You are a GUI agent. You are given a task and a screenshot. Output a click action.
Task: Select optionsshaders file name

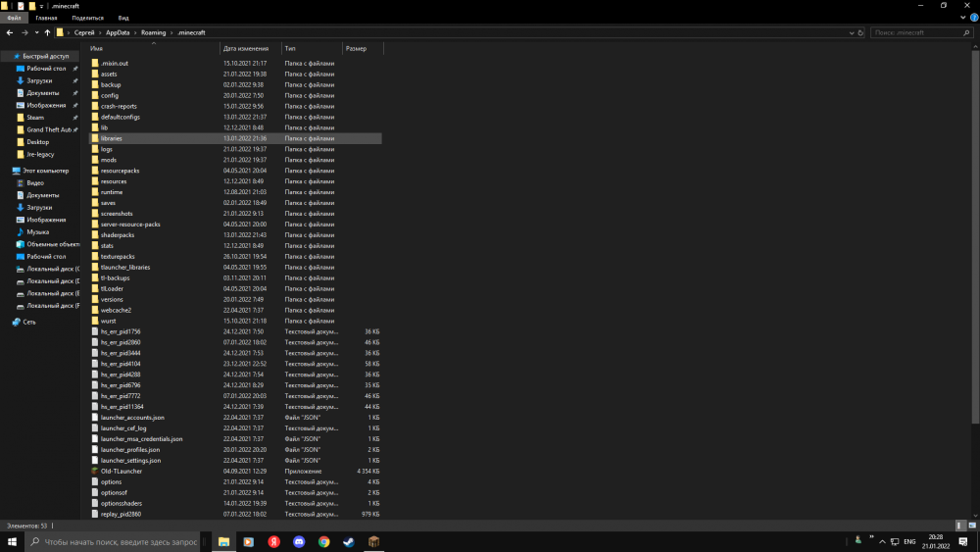tap(122, 503)
